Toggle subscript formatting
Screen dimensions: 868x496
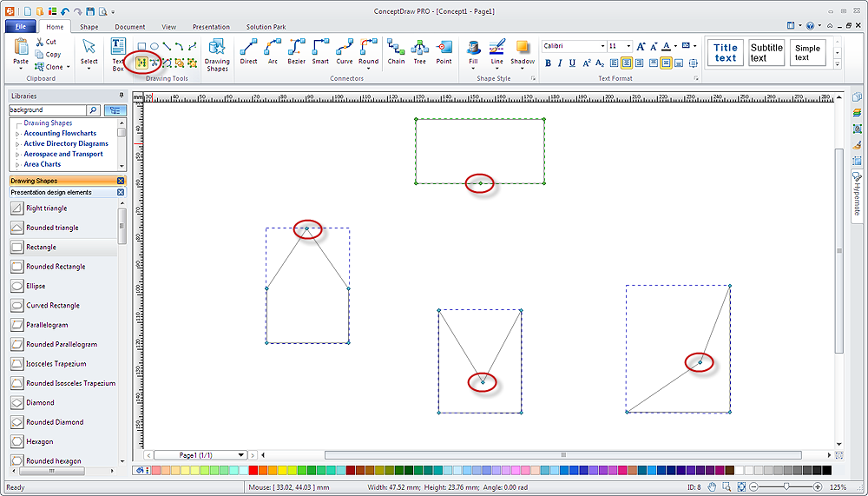click(600, 63)
